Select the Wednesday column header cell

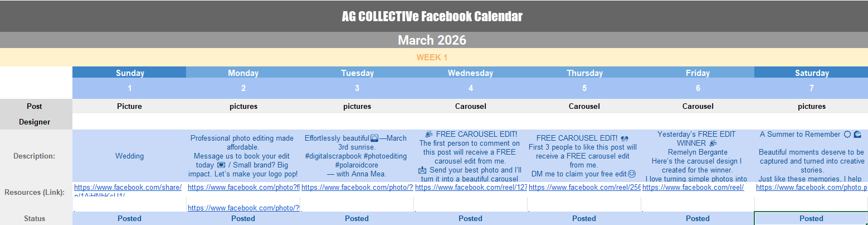point(471,73)
